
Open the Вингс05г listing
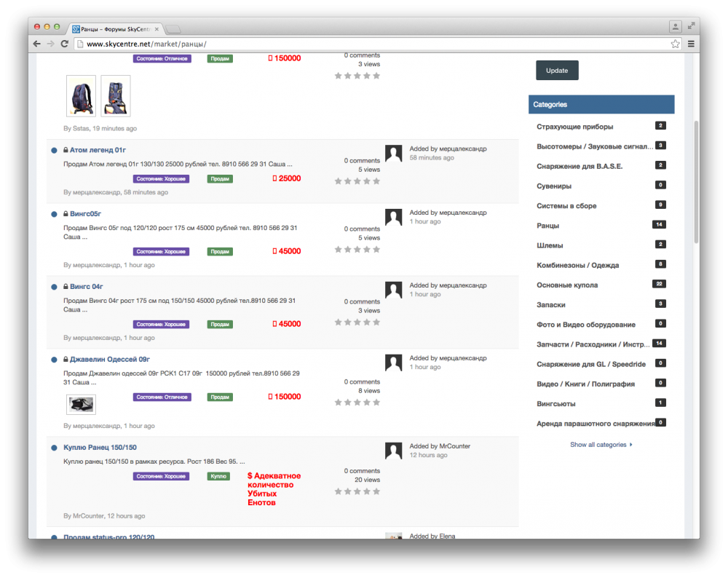tap(85, 213)
